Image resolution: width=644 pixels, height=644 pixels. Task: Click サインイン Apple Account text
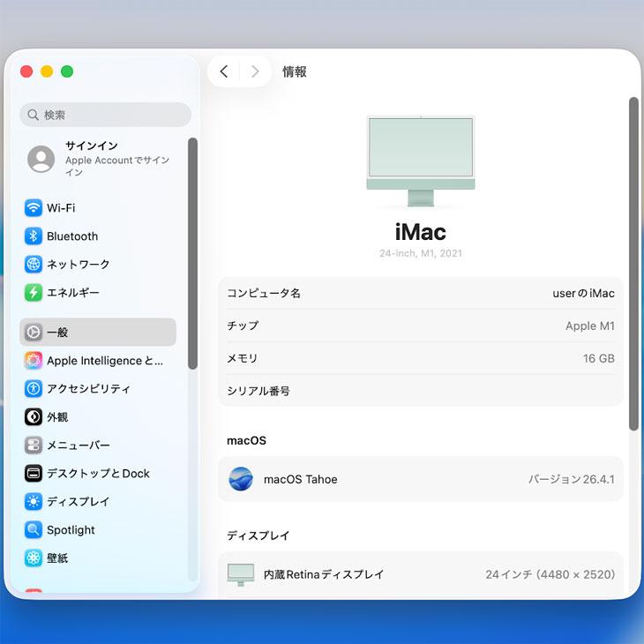[x=117, y=159]
